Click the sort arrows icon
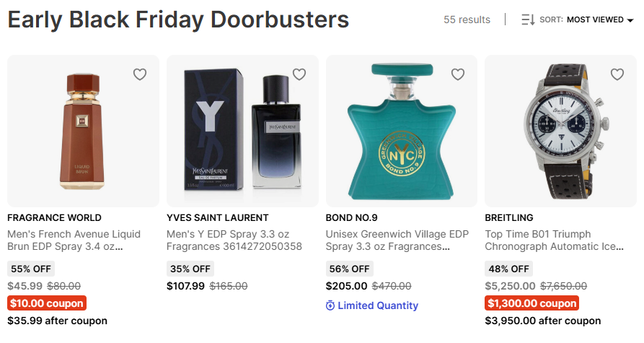This screenshot has height=343, width=644. pyautogui.click(x=528, y=20)
